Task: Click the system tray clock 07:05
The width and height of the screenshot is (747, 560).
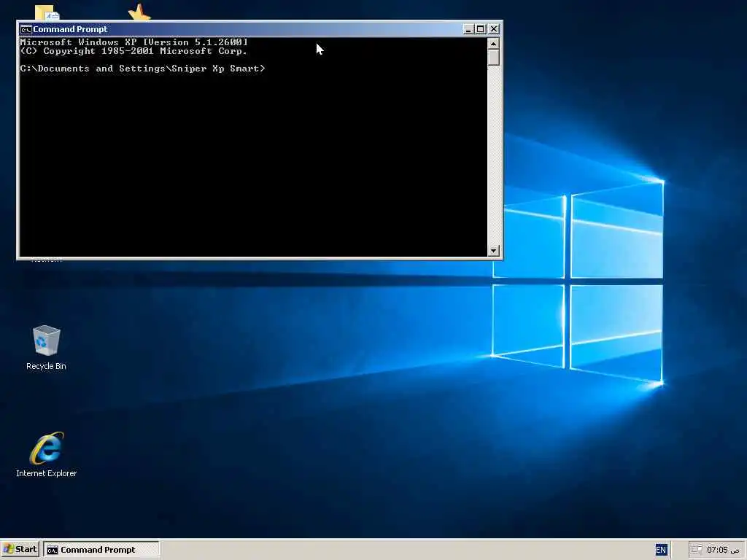Action: [723, 550]
